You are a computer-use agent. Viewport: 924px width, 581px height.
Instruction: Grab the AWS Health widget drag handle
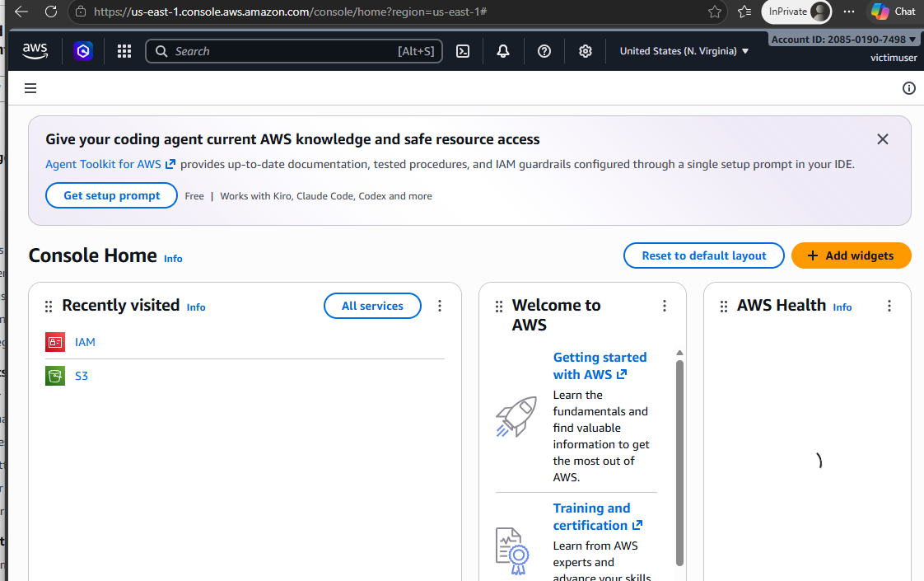click(x=724, y=306)
